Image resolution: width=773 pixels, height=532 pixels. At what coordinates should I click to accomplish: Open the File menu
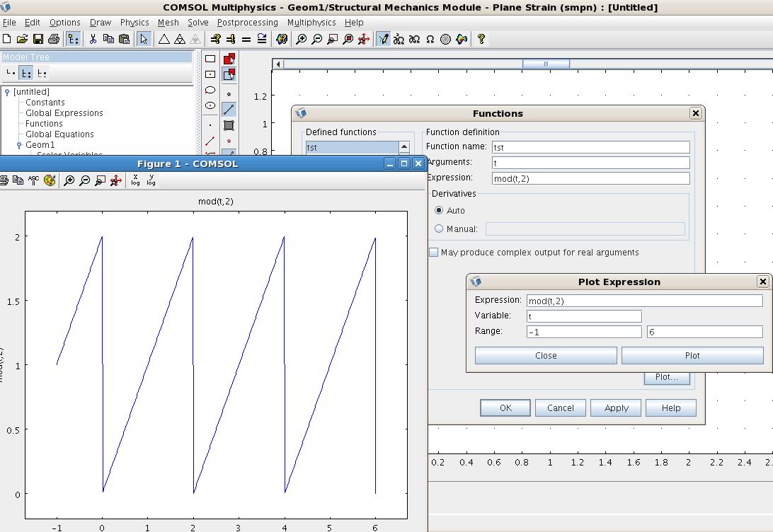(x=9, y=22)
